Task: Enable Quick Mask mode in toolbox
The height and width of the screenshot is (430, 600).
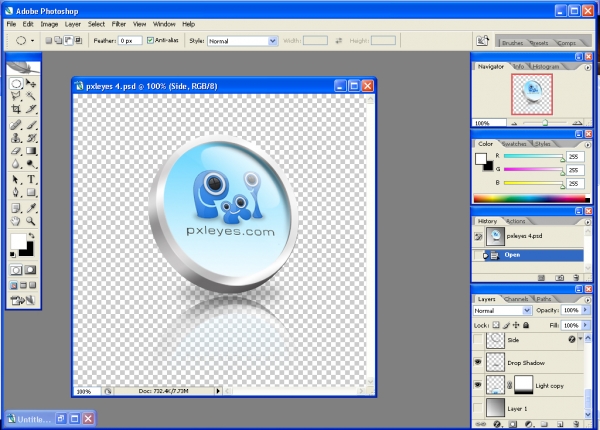Action: pyautogui.click(x=31, y=270)
